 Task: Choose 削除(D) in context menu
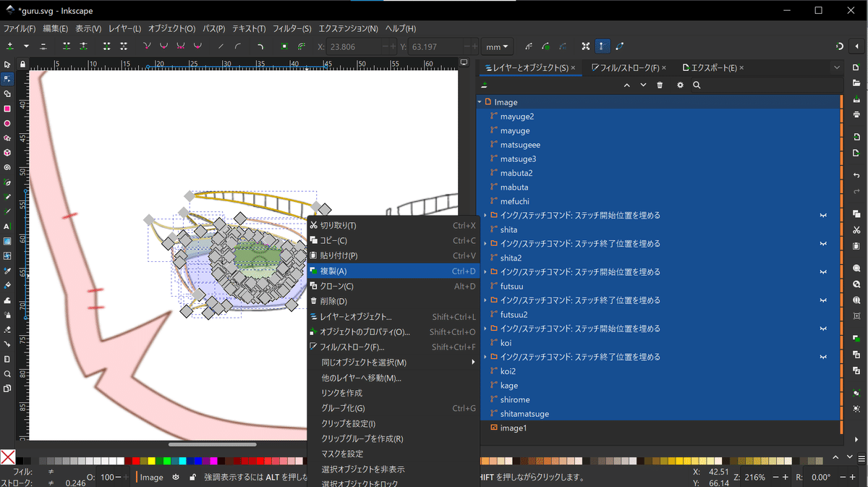coord(394,301)
